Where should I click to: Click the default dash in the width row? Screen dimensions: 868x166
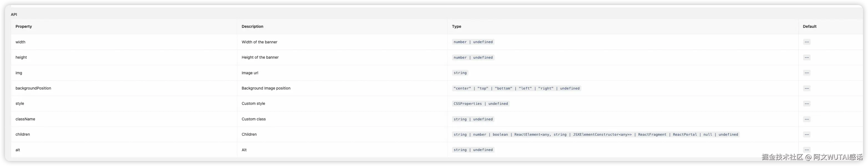tap(807, 42)
